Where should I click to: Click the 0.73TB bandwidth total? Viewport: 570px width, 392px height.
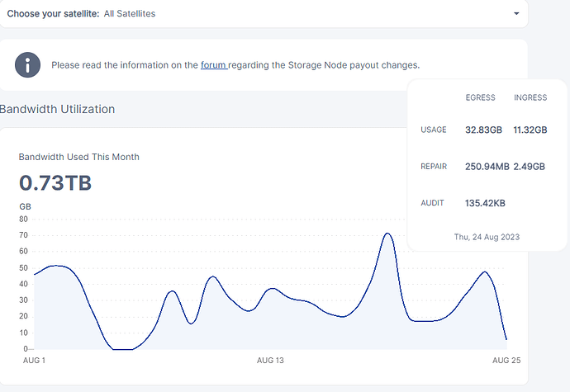click(x=55, y=183)
